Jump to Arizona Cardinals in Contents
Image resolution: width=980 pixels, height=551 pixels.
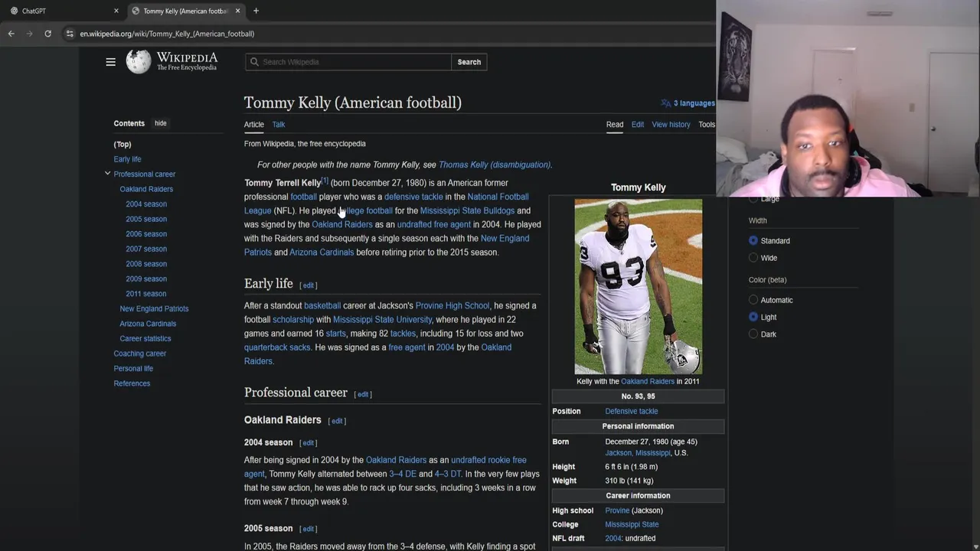click(148, 324)
